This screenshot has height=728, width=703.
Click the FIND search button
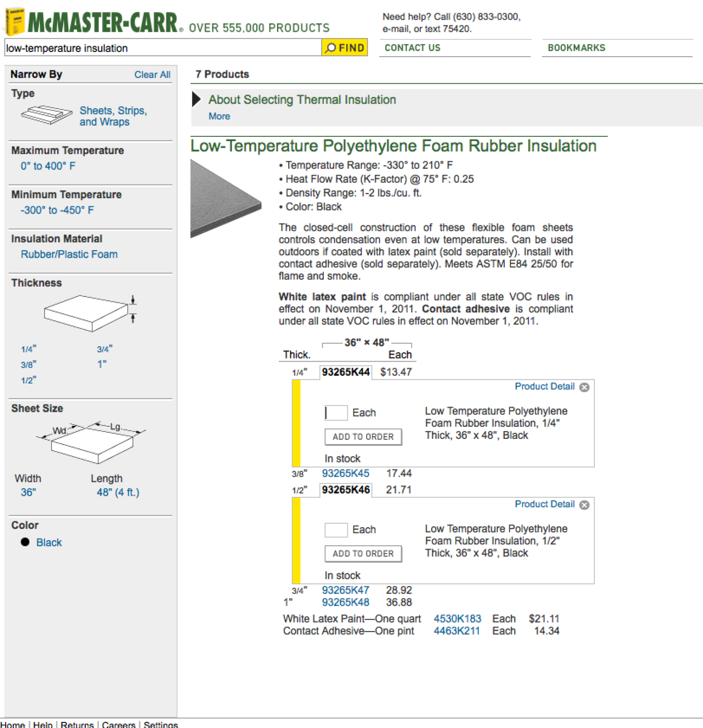344,48
